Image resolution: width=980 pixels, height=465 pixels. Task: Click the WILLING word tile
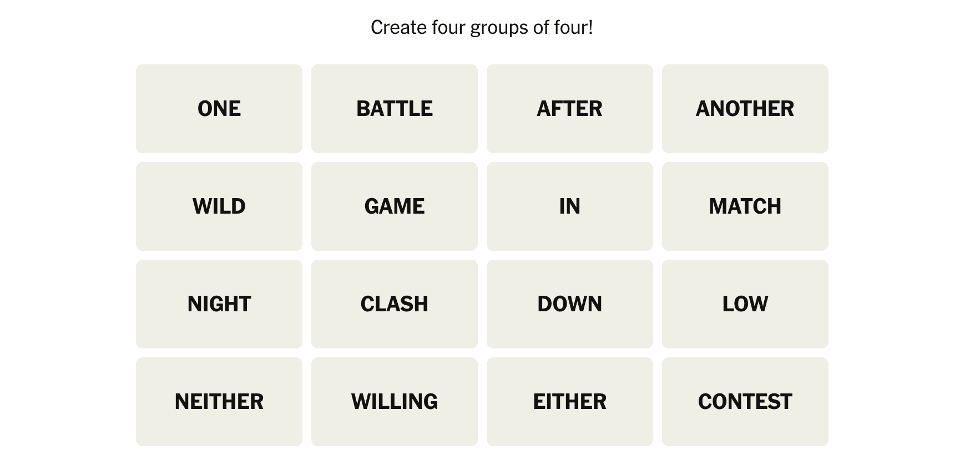click(395, 402)
